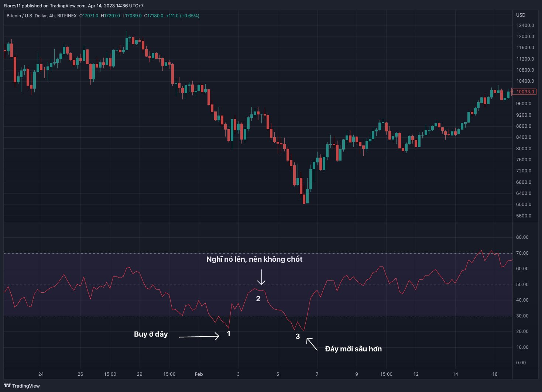The height and width of the screenshot is (392, 542).
Task: Click the 10800.0 price axis label
Action: click(x=525, y=70)
